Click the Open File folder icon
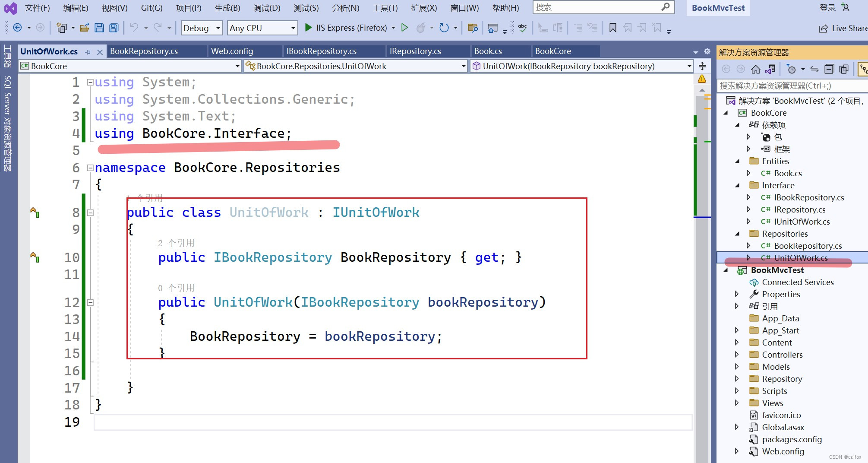 click(85, 28)
